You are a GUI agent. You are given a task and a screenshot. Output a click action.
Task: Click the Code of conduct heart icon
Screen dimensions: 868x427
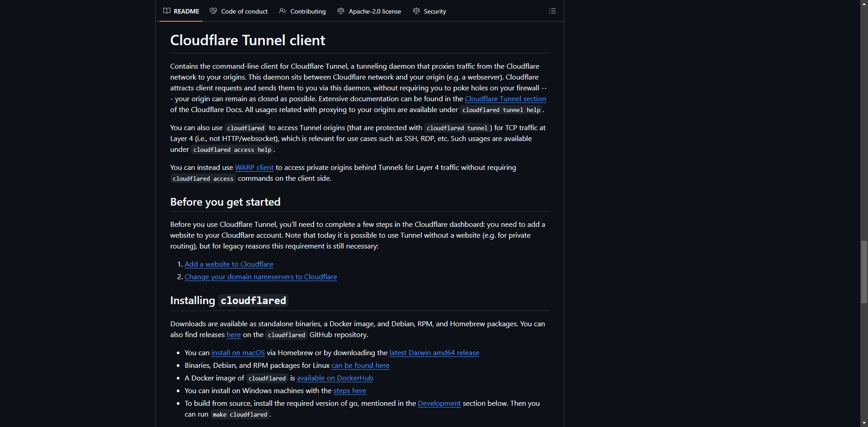[213, 11]
